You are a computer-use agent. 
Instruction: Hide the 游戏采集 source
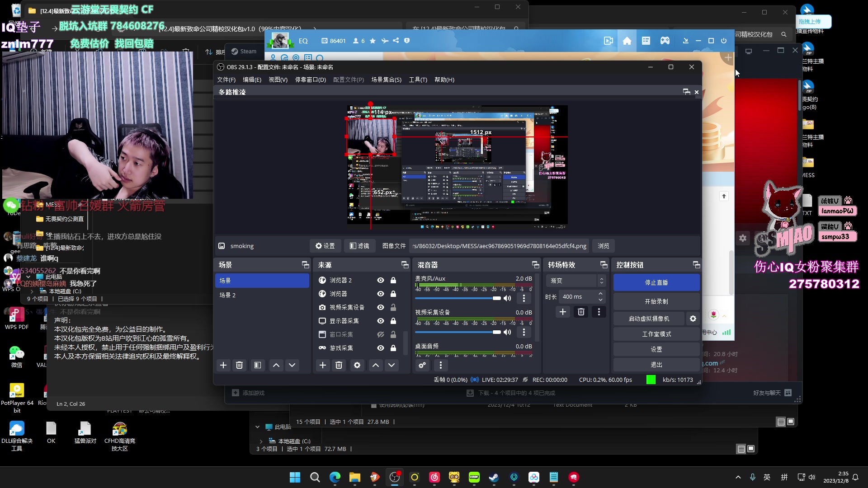point(381,348)
